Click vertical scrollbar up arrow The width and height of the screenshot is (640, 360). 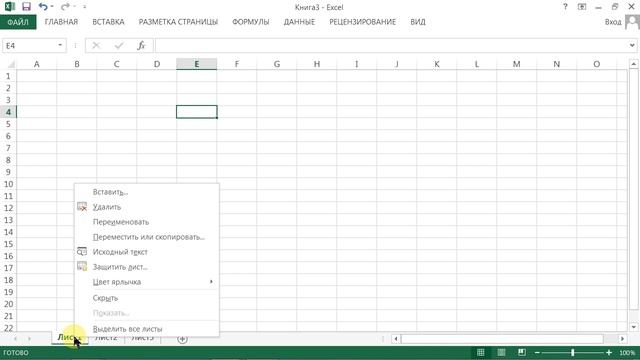tap(633, 64)
